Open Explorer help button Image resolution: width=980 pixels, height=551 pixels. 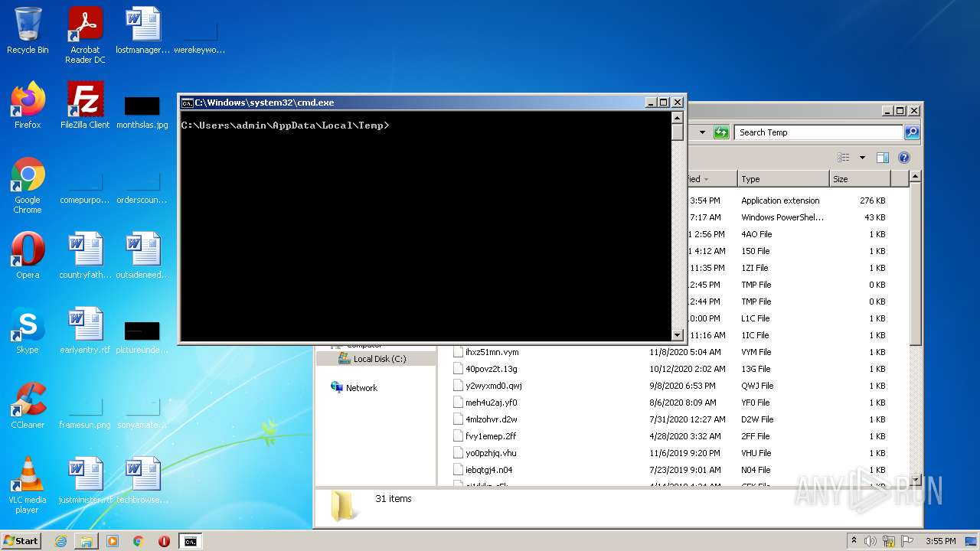(x=903, y=158)
